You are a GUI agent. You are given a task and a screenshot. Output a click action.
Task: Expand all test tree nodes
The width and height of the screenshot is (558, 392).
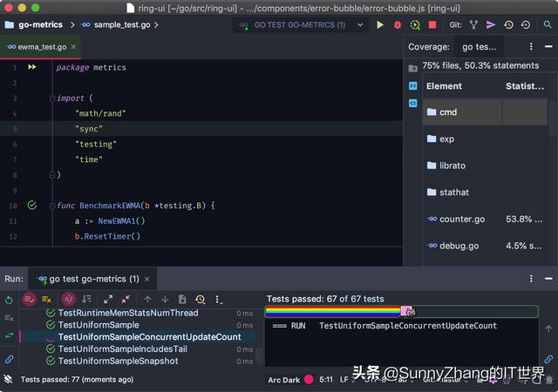[x=108, y=300]
